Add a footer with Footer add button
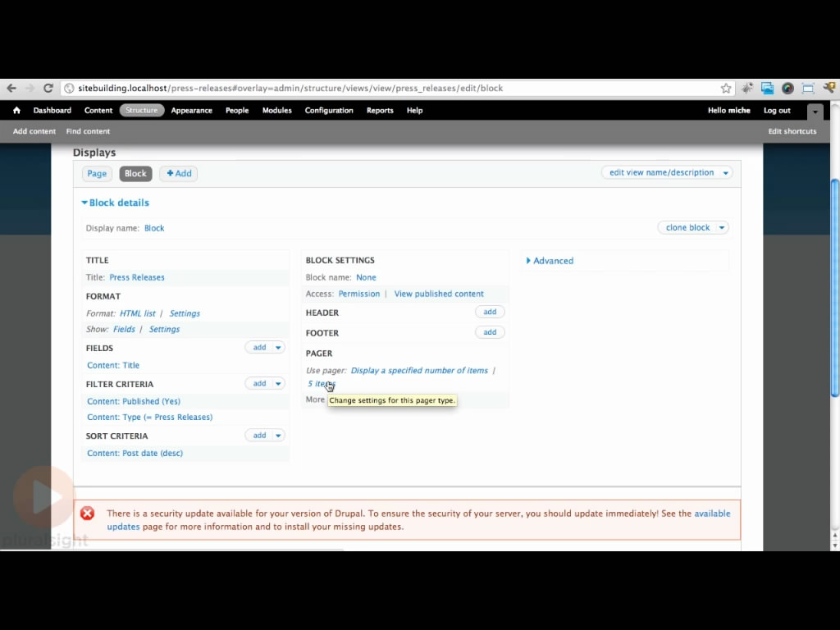The image size is (840, 630). click(490, 332)
